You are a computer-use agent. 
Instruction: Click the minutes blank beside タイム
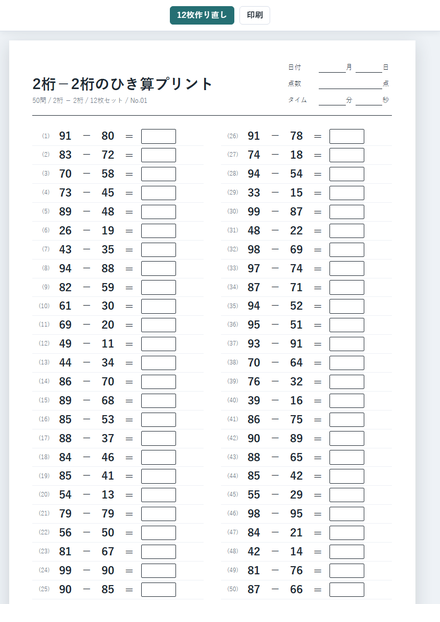click(332, 100)
